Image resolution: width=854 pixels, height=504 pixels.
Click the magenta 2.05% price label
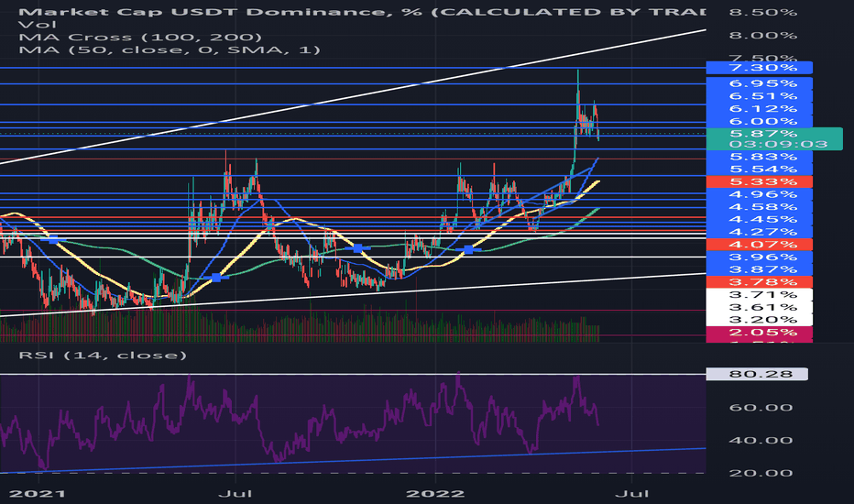(760, 332)
